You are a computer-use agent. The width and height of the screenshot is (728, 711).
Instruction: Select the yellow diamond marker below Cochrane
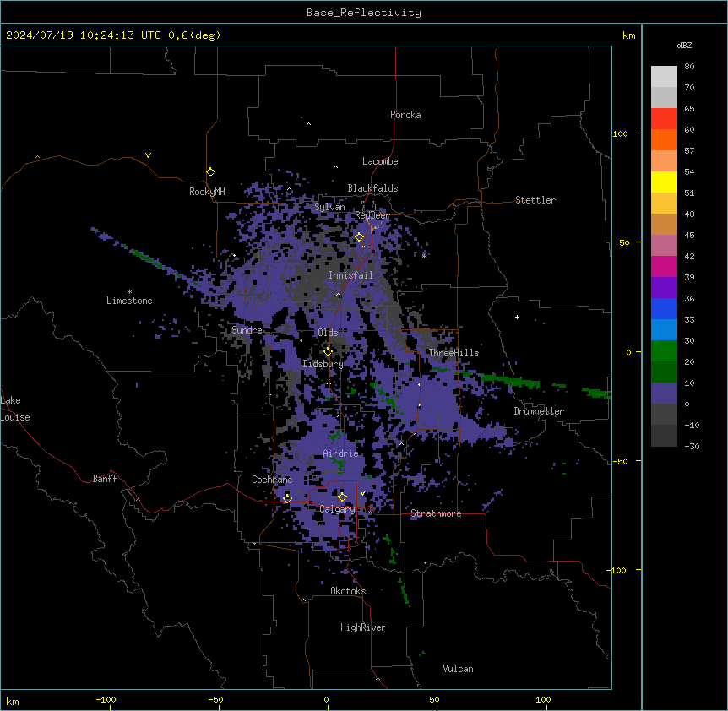point(287,498)
